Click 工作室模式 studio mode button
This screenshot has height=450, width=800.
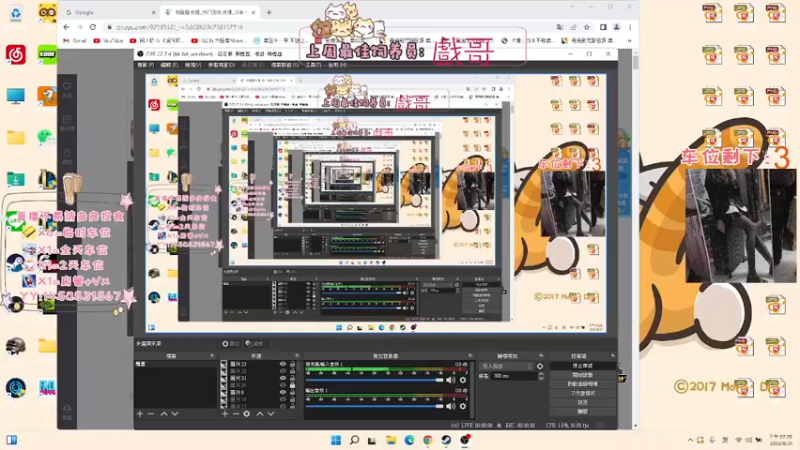(583, 393)
